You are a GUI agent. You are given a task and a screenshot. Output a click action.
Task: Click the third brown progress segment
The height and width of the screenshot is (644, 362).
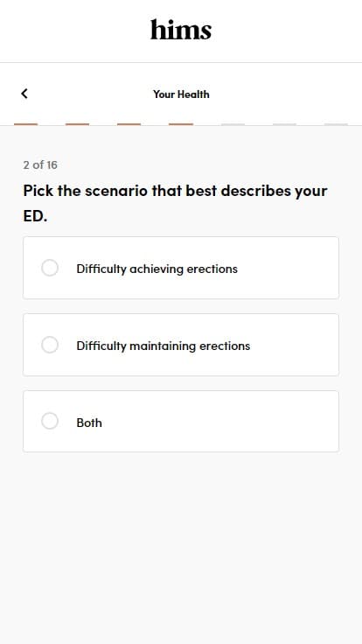[129, 124]
